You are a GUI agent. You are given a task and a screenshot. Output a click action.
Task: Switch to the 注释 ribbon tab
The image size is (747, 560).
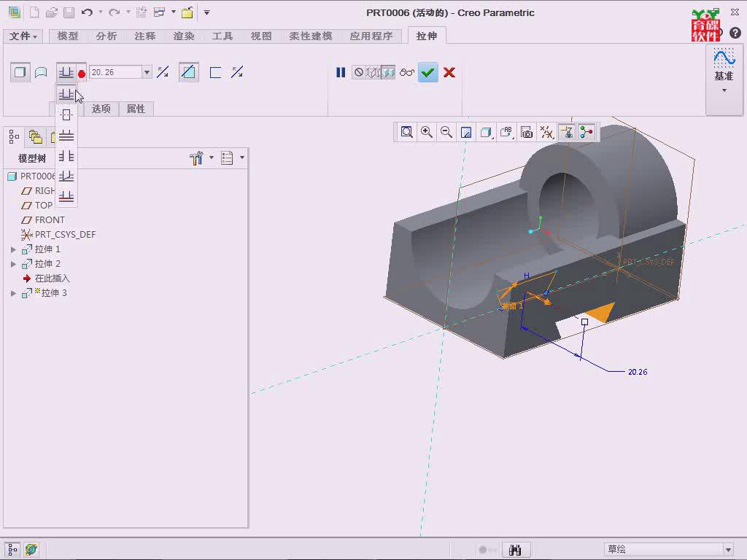point(145,36)
